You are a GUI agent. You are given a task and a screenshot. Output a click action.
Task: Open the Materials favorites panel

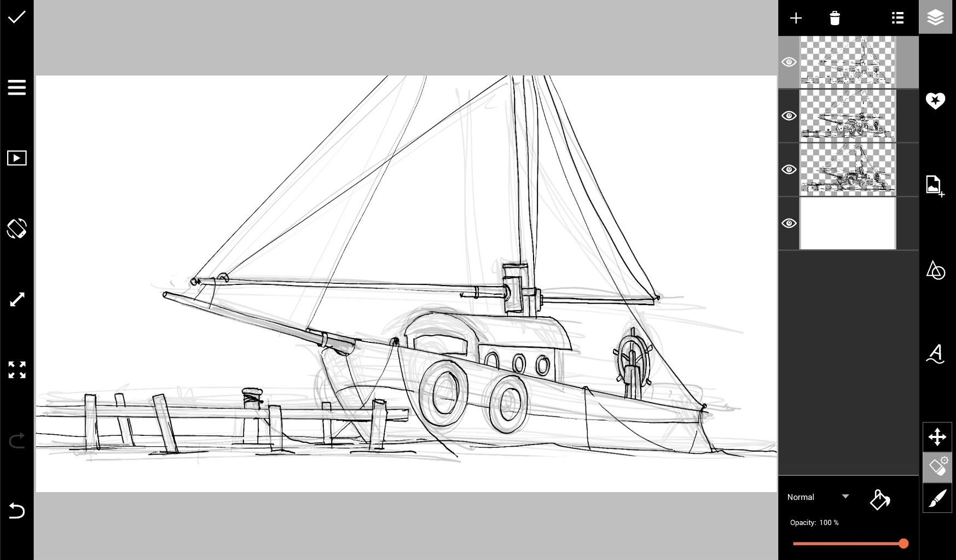(x=936, y=101)
